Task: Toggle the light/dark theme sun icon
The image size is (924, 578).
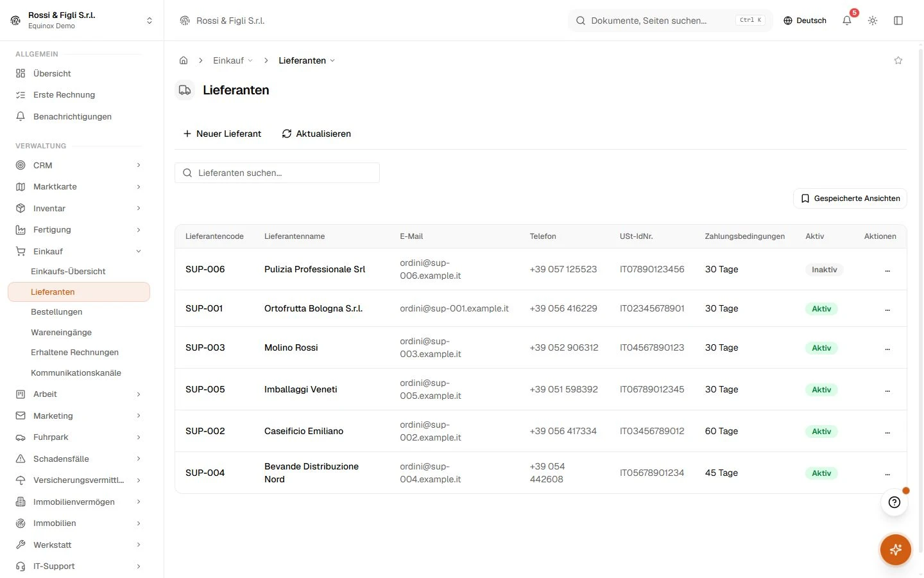Action: (873, 21)
